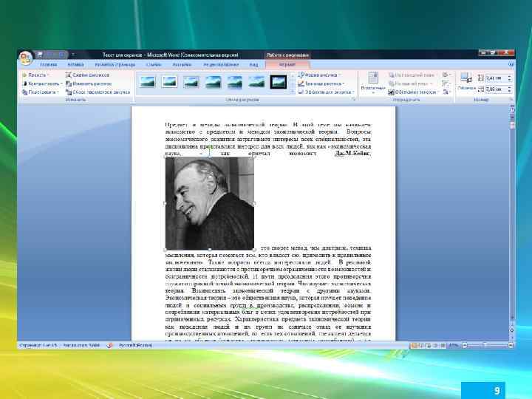Click the Save icon in quick access toolbar
Screen dimensions: 532x399
(40, 54)
